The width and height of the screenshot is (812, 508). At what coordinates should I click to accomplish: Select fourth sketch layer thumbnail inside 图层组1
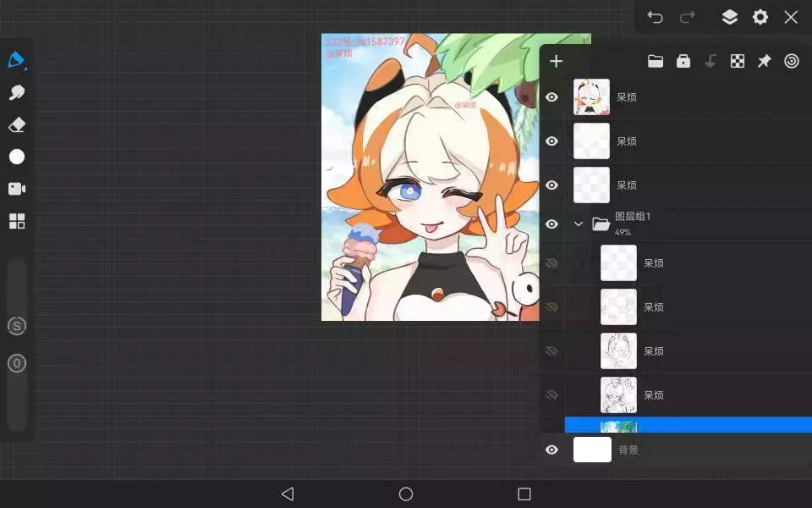coord(618,395)
